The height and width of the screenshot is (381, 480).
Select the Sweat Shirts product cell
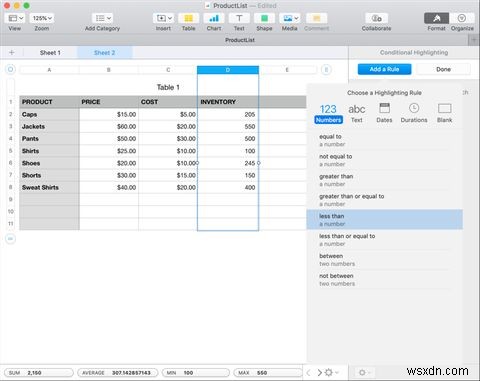[x=49, y=187]
